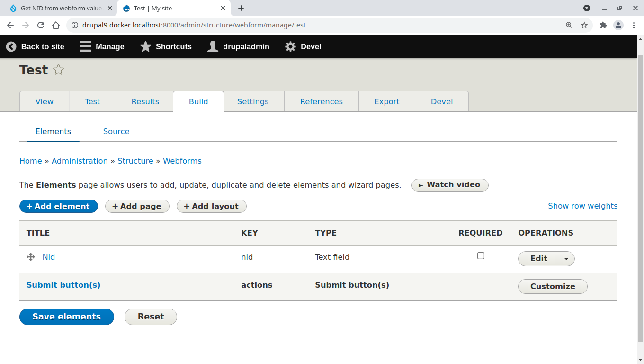Viewport: 644px width, 364px height.
Task: Reload the page via browser refresh icon
Action: click(x=41, y=25)
